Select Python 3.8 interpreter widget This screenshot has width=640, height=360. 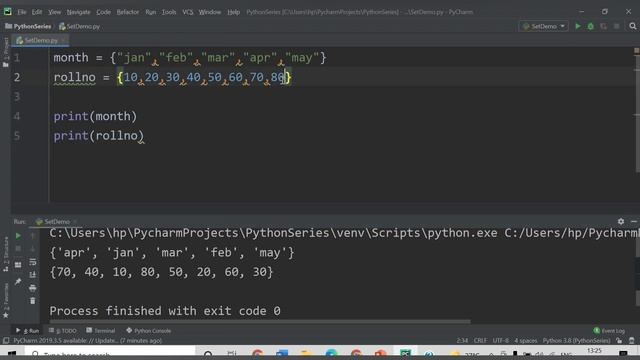576,340
